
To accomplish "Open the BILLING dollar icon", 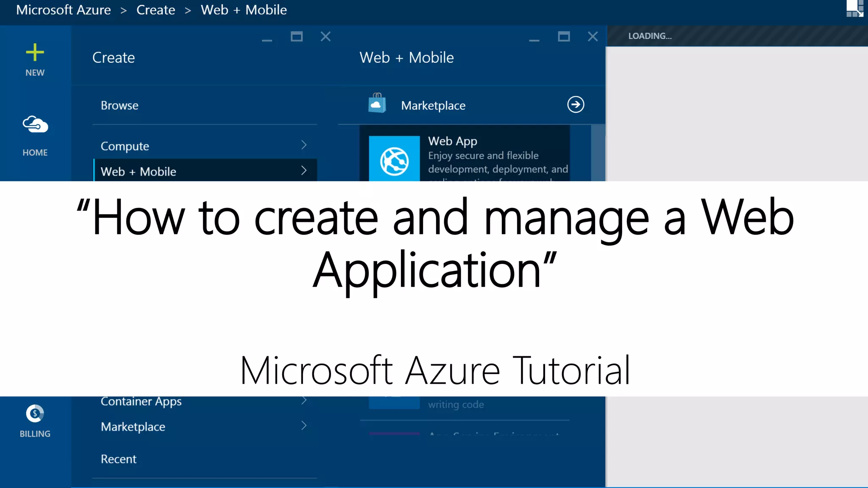I will tap(35, 413).
